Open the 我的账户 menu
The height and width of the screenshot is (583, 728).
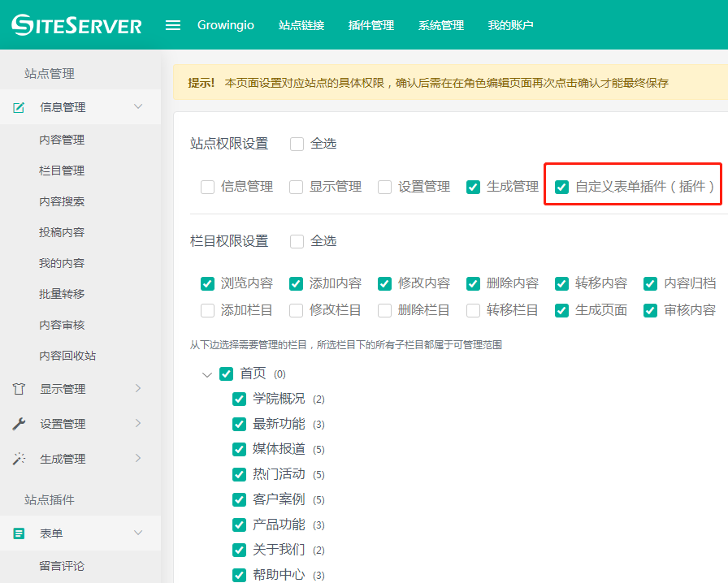point(510,25)
